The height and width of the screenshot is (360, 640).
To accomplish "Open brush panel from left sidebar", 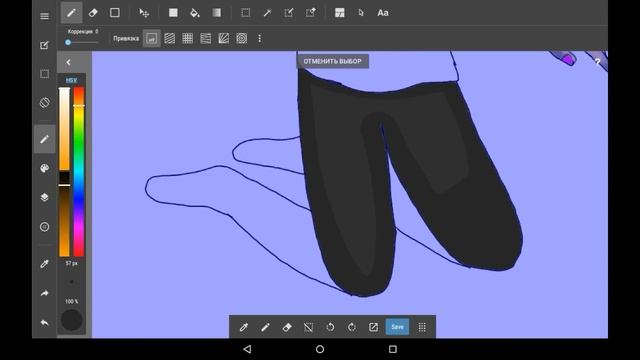I will coord(44,139).
